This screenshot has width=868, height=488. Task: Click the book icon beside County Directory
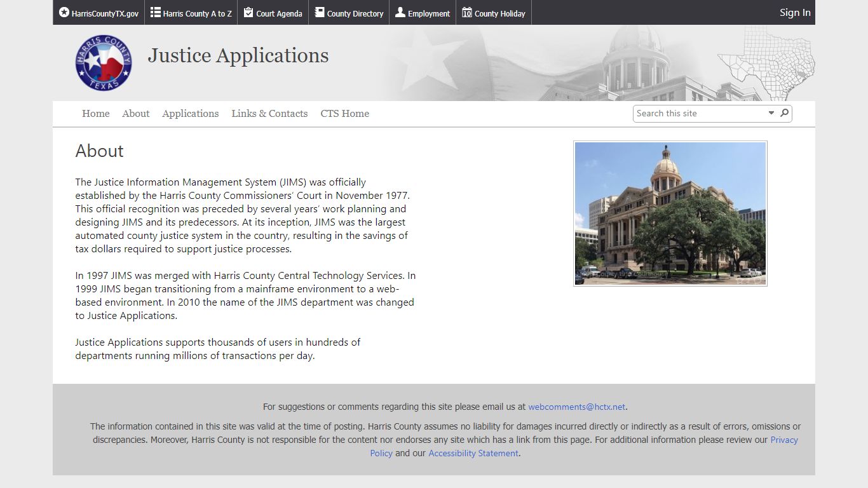[x=320, y=12]
